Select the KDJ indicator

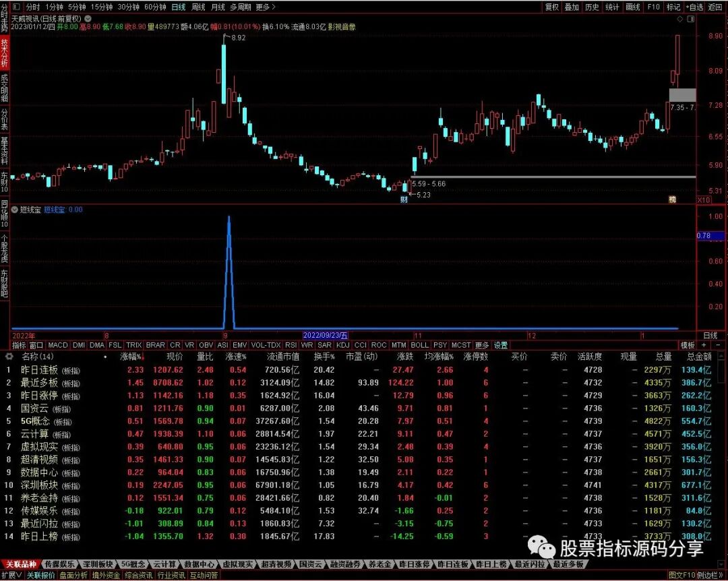click(342, 345)
